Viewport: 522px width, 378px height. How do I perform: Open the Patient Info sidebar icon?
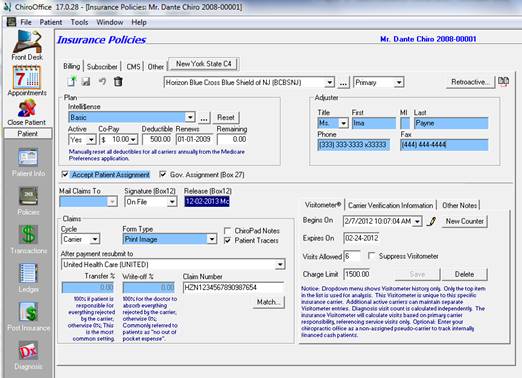click(28, 162)
